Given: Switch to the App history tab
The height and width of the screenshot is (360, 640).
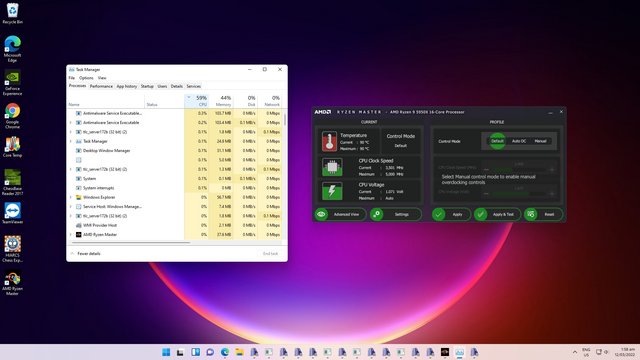Looking at the screenshot, I should point(127,86).
